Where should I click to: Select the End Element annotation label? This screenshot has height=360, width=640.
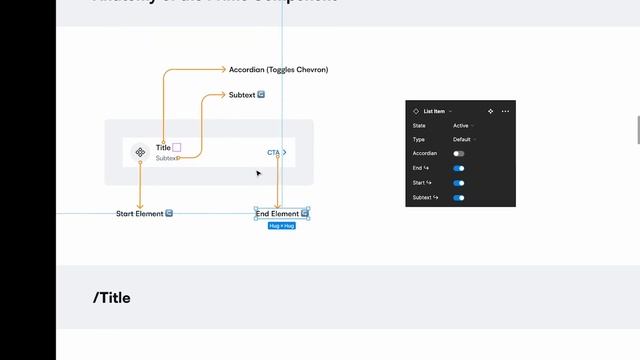(277, 213)
